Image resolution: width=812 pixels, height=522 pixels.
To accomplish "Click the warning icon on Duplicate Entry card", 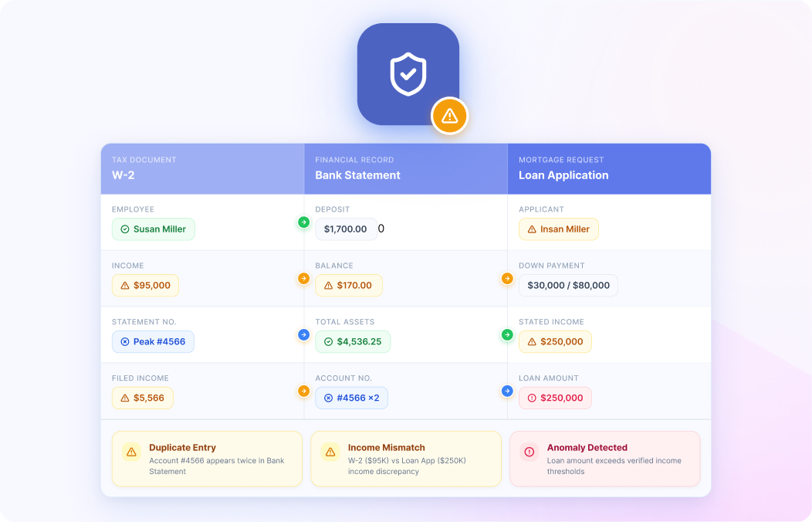I will (x=131, y=452).
